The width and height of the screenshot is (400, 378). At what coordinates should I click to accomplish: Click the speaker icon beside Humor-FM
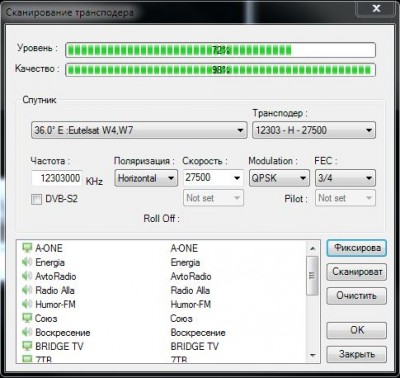coord(27,304)
